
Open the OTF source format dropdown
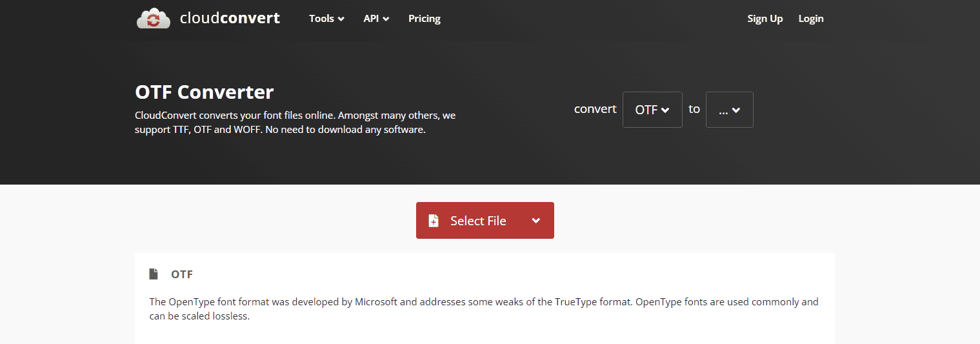point(652,110)
